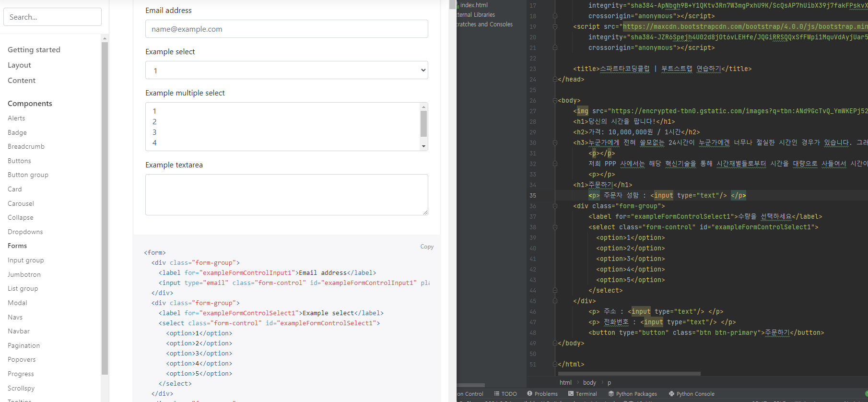Go to the Navs component page
868x402 pixels.
(x=15, y=317)
